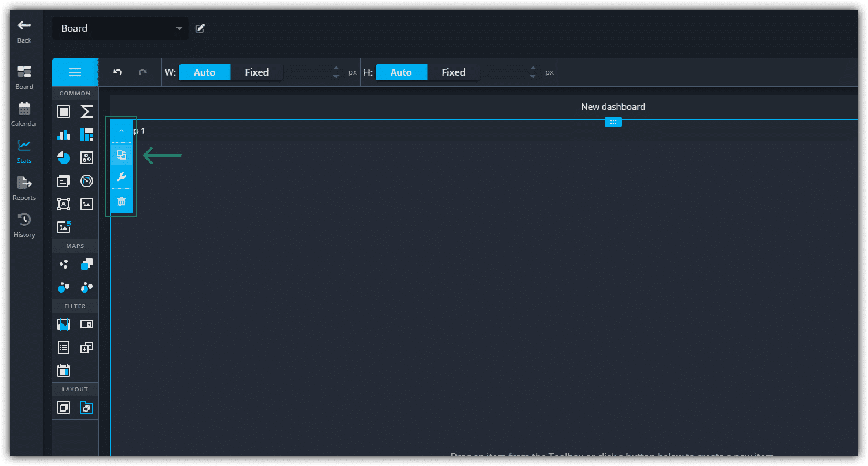Click the Back arrow button

click(x=24, y=31)
